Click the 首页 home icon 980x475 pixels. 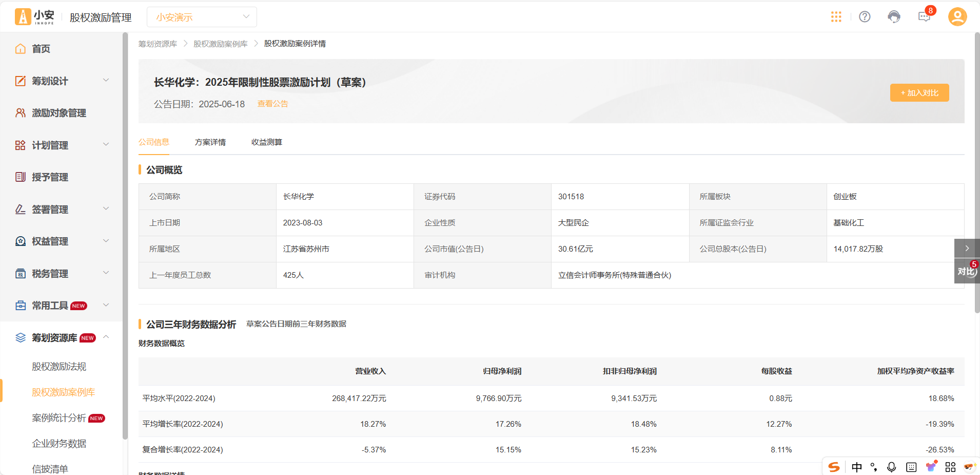21,49
